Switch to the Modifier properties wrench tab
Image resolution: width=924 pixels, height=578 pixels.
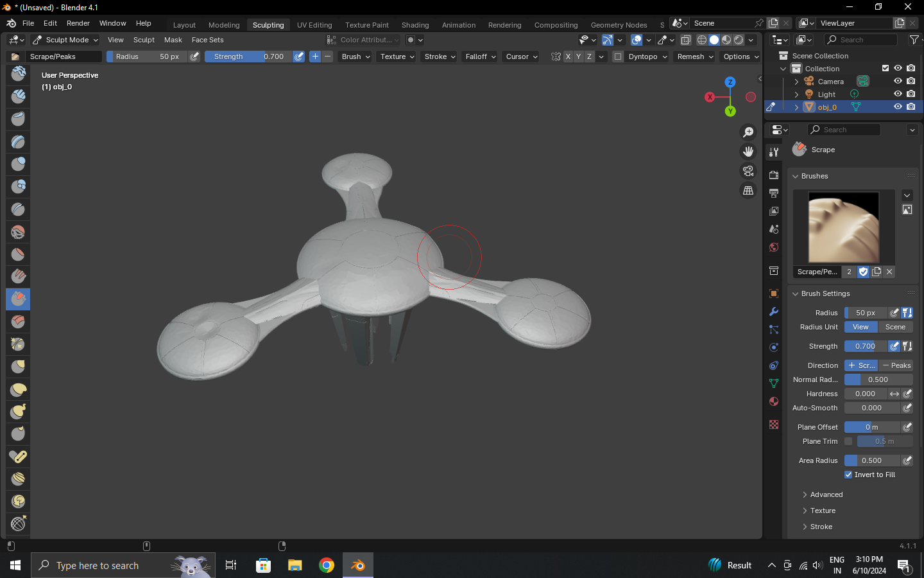[x=773, y=311]
